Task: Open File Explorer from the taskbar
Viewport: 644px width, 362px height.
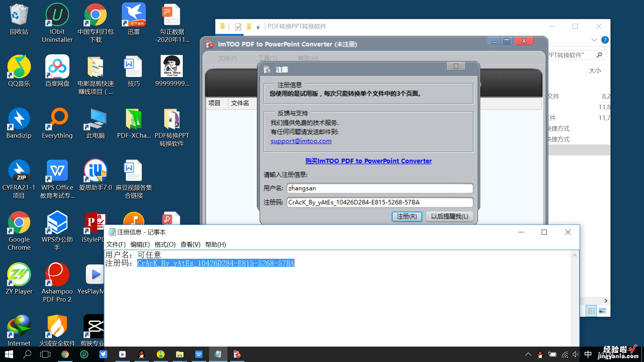Action: click(x=180, y=354)
